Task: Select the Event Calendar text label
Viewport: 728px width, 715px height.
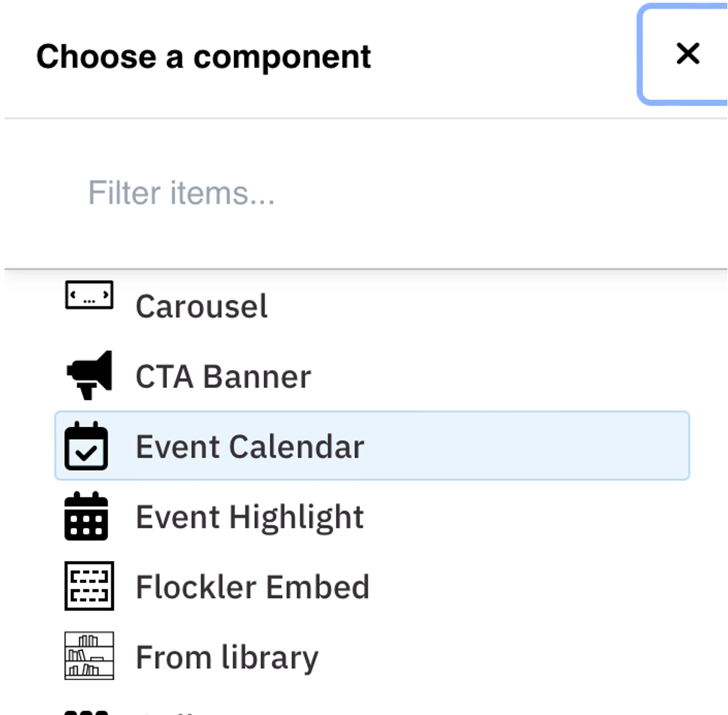Action: click(x=250, y=446)
